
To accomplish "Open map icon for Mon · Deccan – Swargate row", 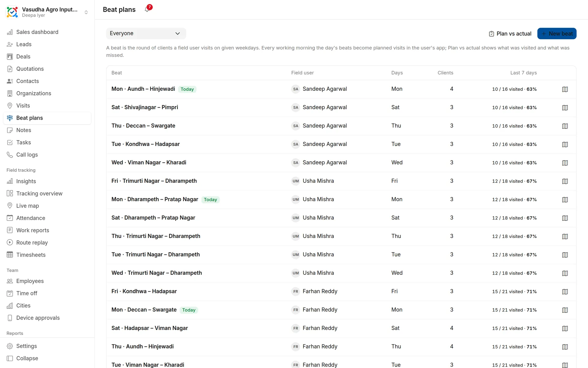I will [x=565, y=310].
